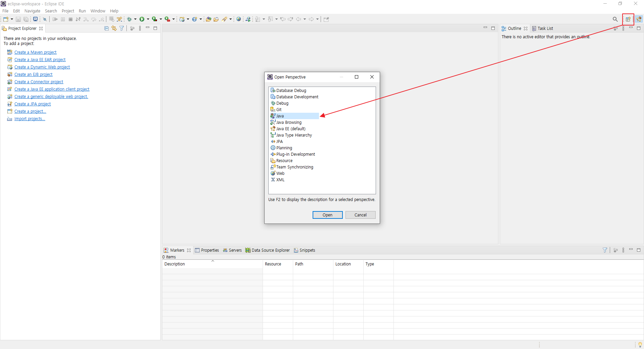Click the Resume debug icon
Screen dimensions: 644x349
pyautogui.click(x=55, y=19)
